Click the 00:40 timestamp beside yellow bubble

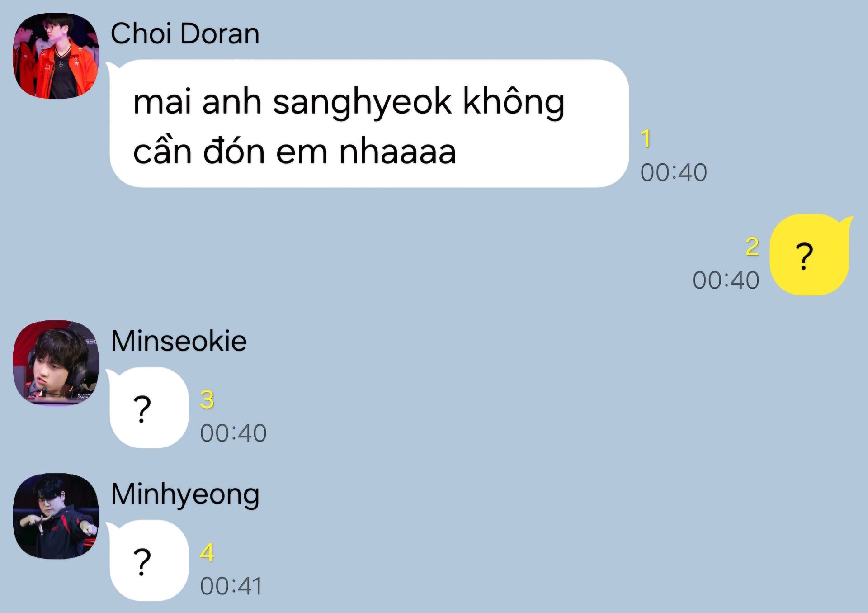(726, 280)
